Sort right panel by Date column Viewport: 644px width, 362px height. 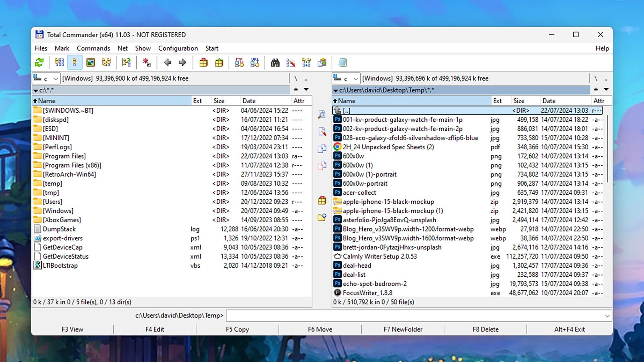[566, 101]
